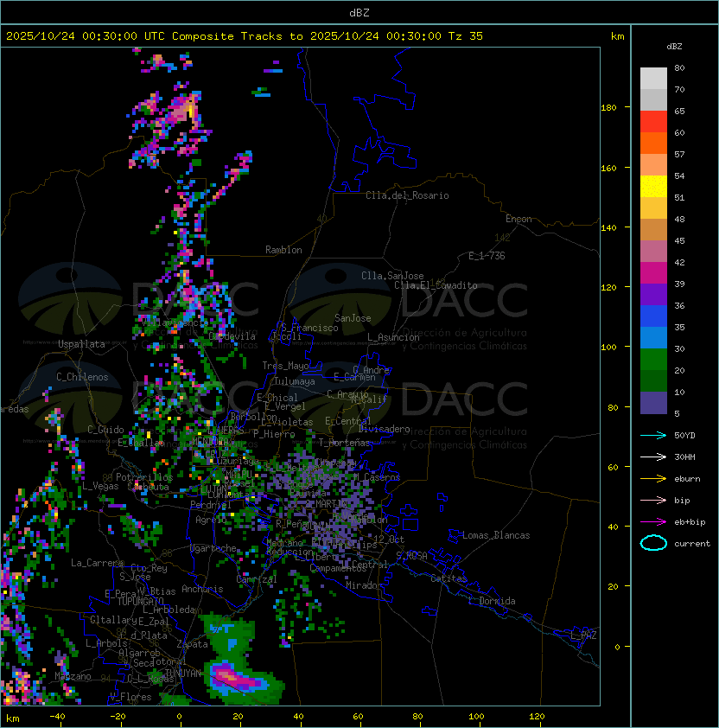Screen dimensions: 719x728
Task: Click the 'Ugarteche' map label
Action: (213, 548)
